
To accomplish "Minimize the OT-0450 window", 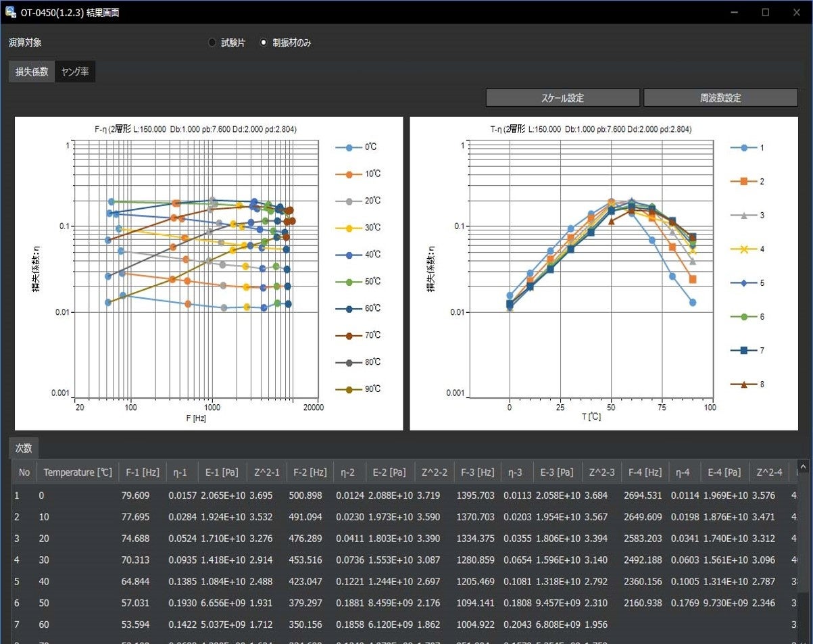I will click(735, 12).
